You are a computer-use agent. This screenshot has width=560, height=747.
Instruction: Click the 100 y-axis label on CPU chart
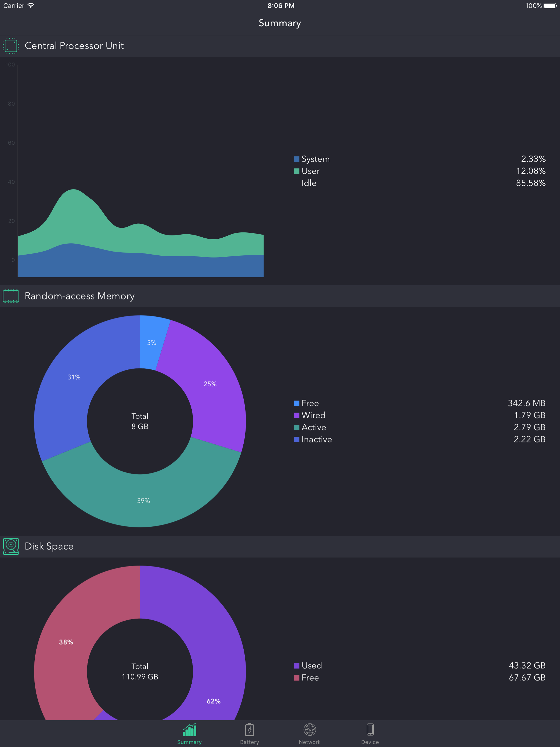10,65
